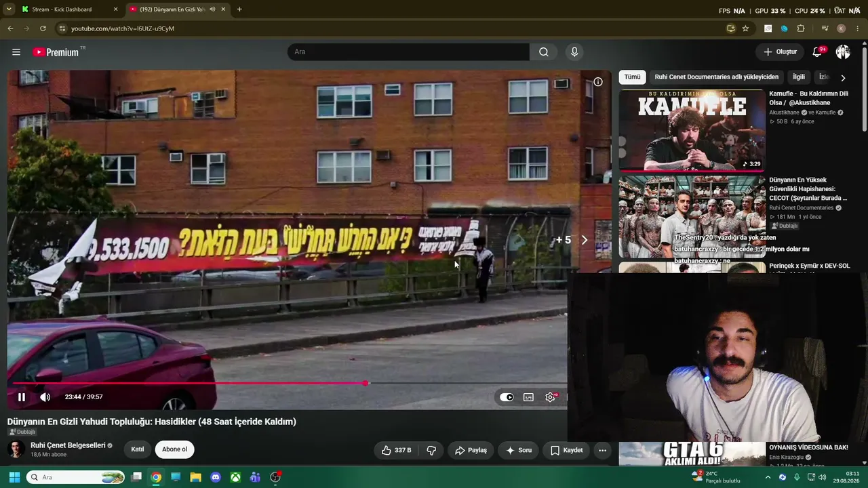This screenshot has width=868, height=488.
Task: View site information icon in address bar
Action: click(x=62, y=28)
